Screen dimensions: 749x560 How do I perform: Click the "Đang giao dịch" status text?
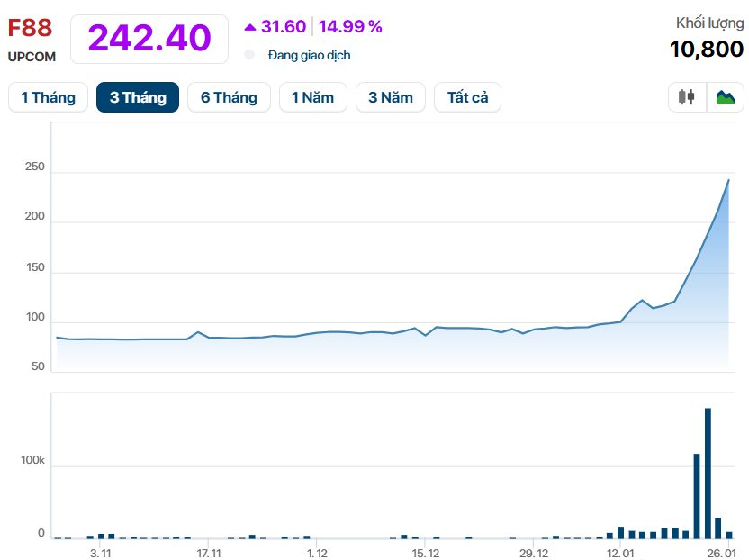coord(309,55)
